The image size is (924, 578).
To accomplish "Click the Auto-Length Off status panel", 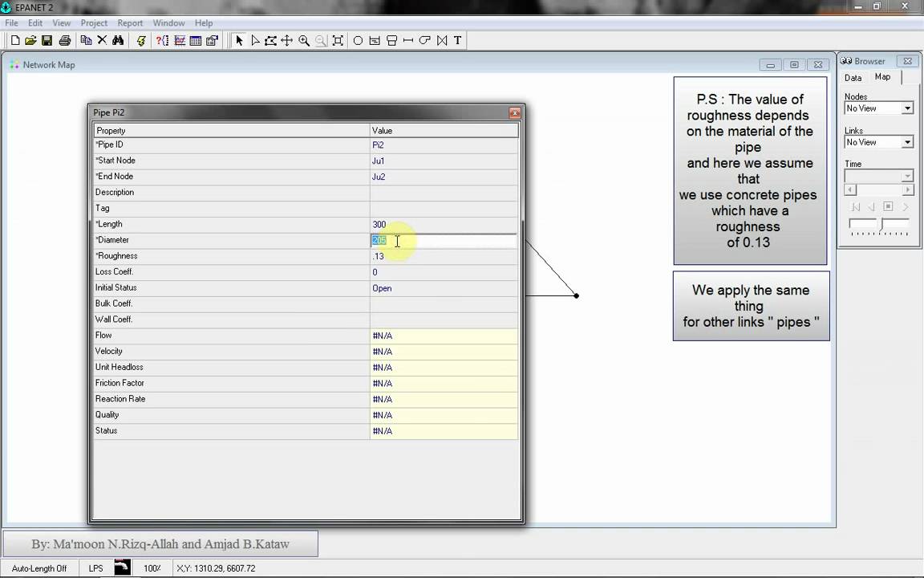I will [x=39, y=568].
